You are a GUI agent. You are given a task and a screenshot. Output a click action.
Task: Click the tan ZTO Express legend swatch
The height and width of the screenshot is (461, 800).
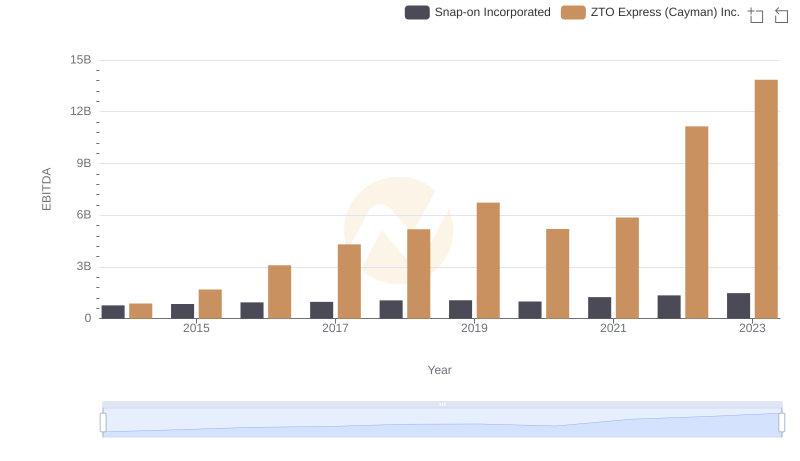pos(573,12)
